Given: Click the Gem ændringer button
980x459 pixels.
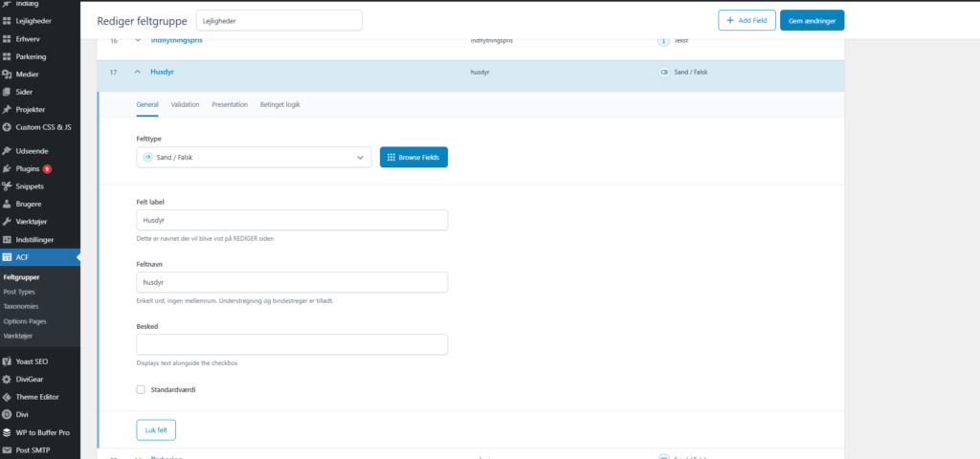Looking at the screenshot, I should (x=812, y=20).
